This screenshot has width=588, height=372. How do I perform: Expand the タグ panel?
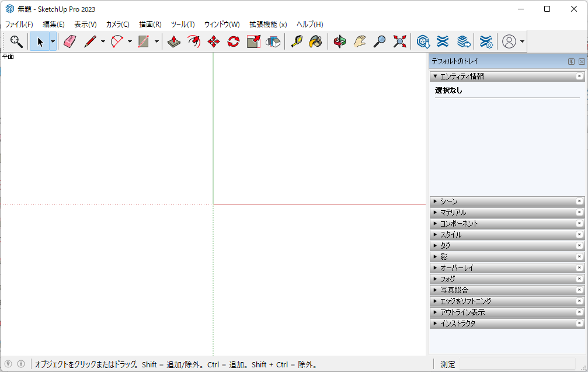pyautogui.click(x=445, y=246)
